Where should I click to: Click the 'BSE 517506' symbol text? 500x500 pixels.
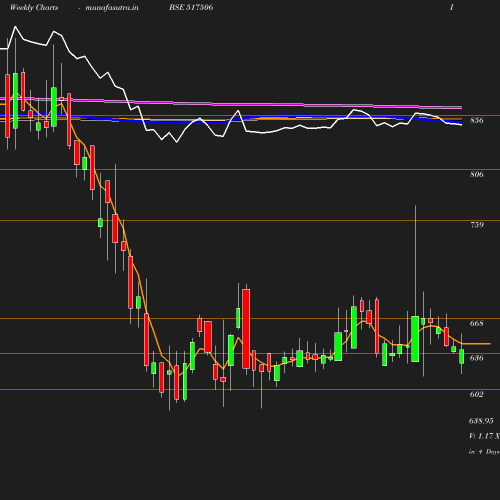click(191, 7)
